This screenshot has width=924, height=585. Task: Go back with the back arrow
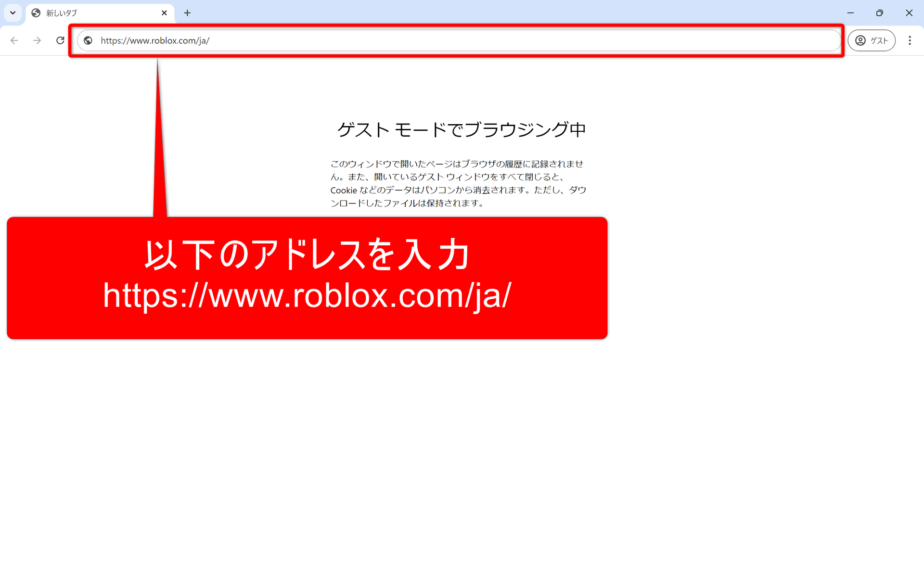click(14, 40)
